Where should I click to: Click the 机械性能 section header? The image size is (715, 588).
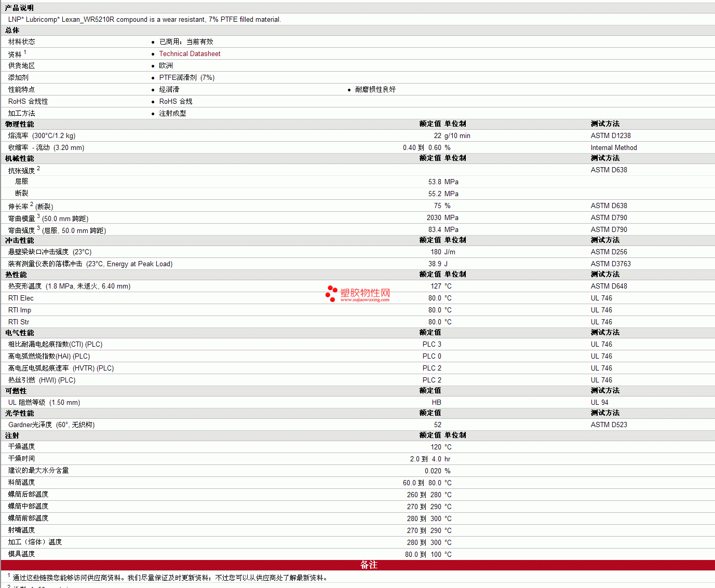pyautogui.click(x=19, y=158)
